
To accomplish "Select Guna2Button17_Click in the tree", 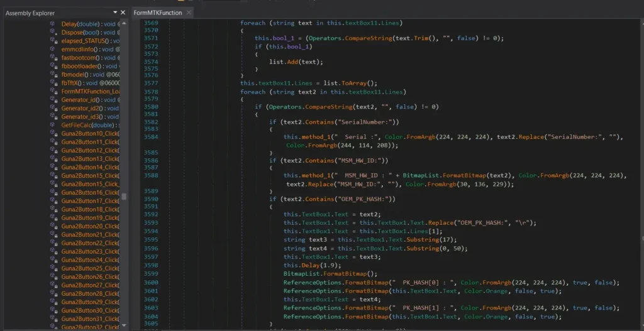I will [x=90, y=200].
